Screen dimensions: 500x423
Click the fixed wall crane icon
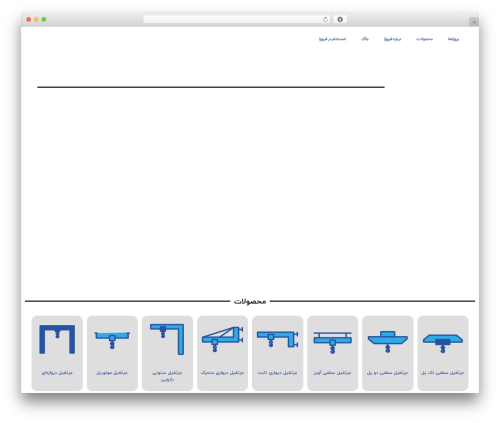click(277, 339)
